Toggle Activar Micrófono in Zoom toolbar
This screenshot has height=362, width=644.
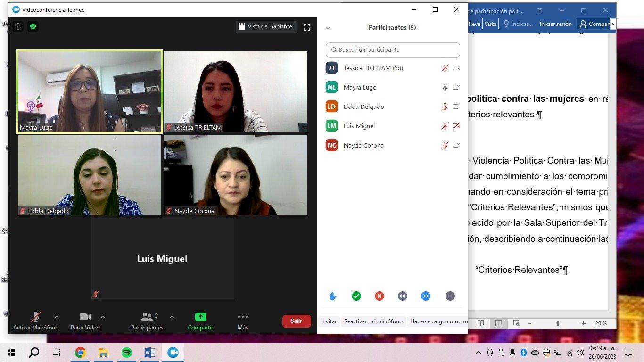pos(36,321)
